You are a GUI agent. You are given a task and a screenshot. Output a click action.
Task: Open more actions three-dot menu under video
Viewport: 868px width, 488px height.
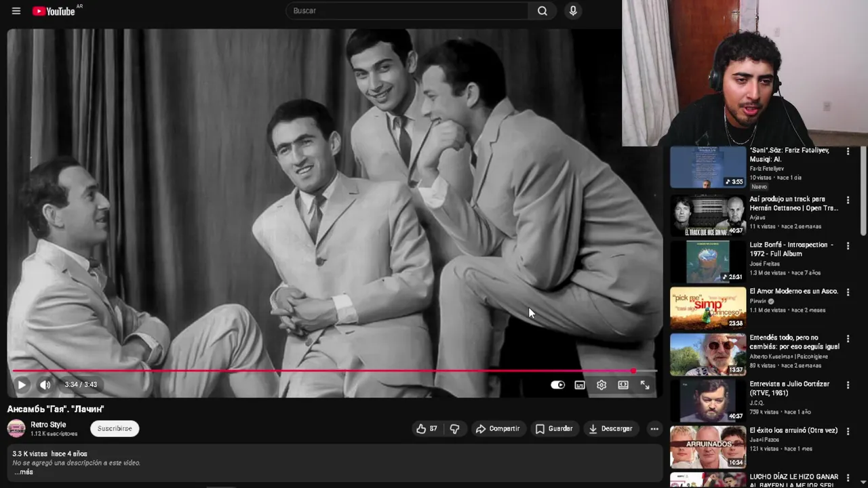click(x=654, y=428)
